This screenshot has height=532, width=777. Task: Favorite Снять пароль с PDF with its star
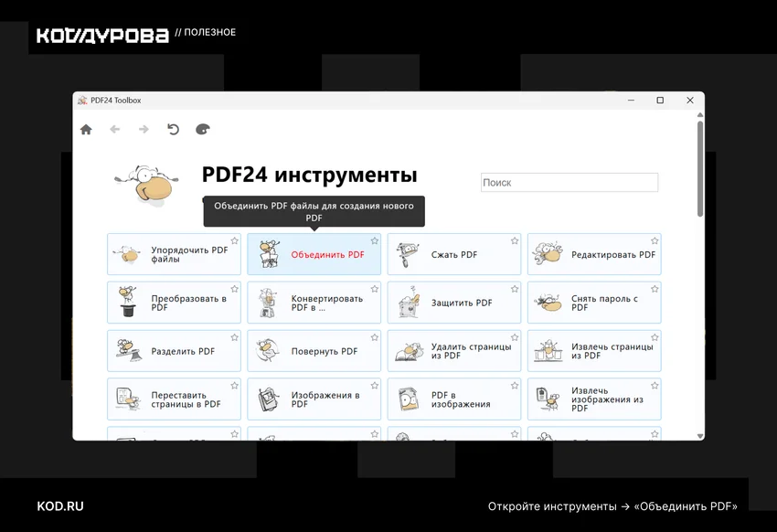[655, 289]
